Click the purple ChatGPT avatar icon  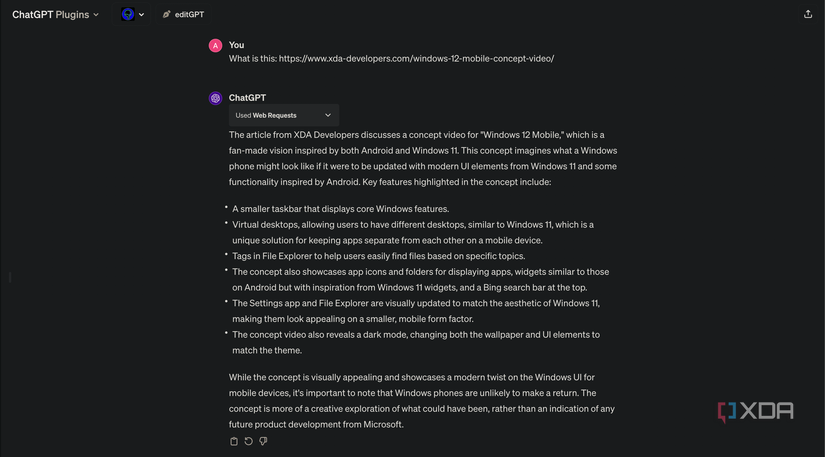coord(215,98)
